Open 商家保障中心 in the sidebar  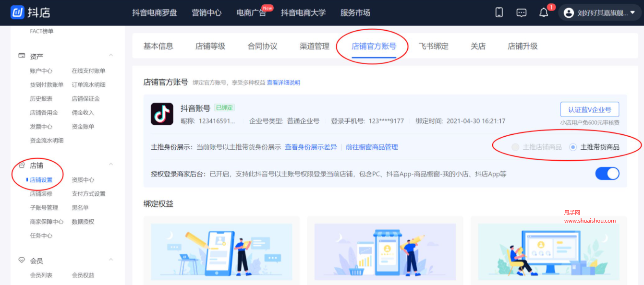click(47, 222)
